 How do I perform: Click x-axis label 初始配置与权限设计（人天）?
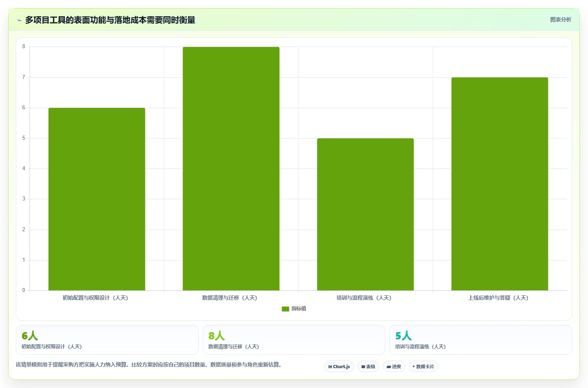pos(95,298)
